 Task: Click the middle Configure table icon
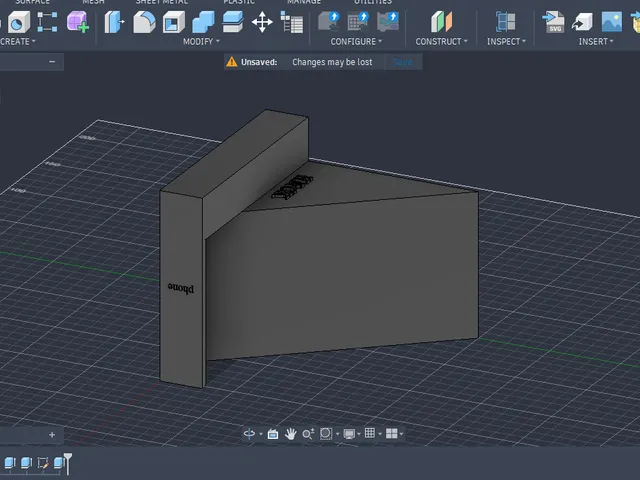[x=358, y=22]
